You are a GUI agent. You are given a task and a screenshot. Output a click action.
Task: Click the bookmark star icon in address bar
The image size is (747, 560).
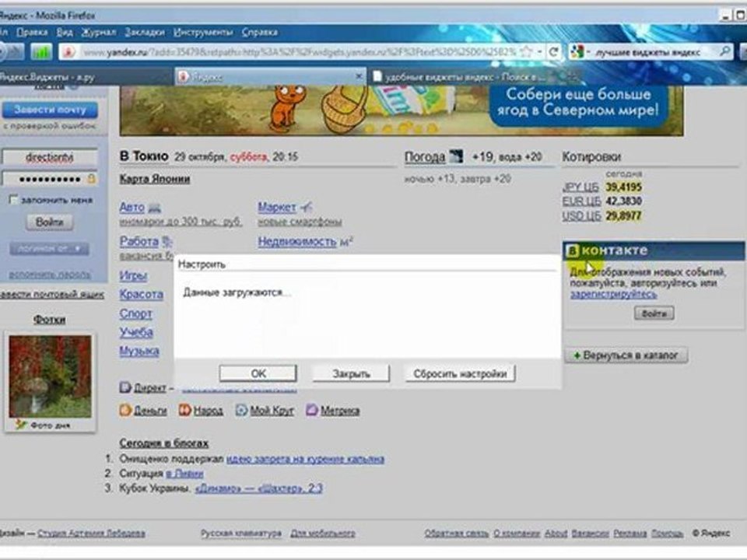[x=527, y=51]
